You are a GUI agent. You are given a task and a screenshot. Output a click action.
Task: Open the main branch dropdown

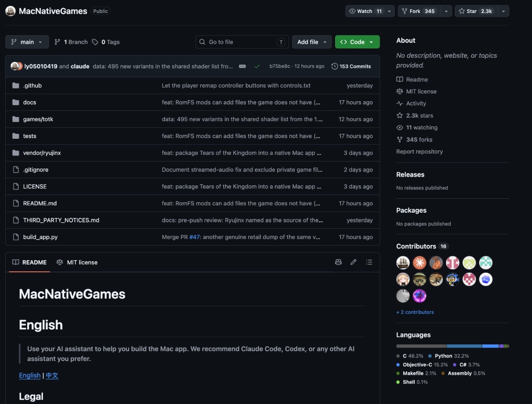[27, 42]
